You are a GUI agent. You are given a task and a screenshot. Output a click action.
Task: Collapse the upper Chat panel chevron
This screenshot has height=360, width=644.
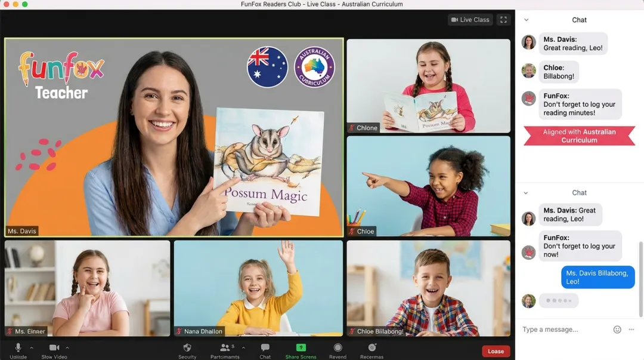pos(526,20)
